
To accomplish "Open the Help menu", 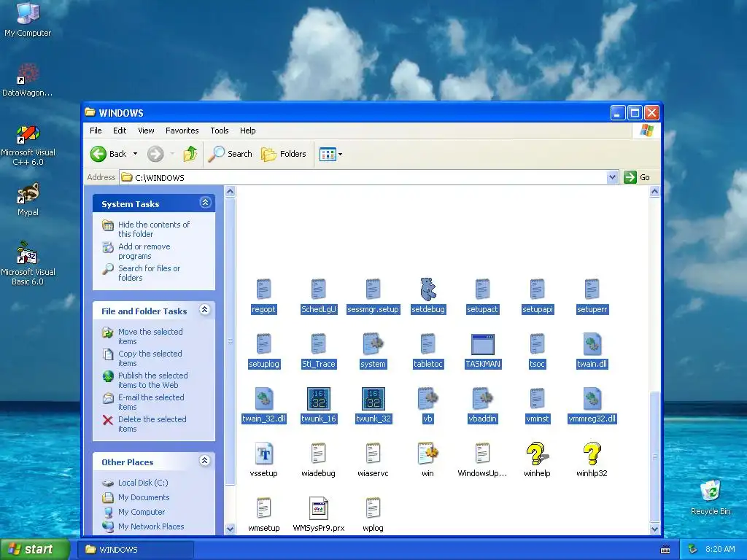I will point(248,131).
